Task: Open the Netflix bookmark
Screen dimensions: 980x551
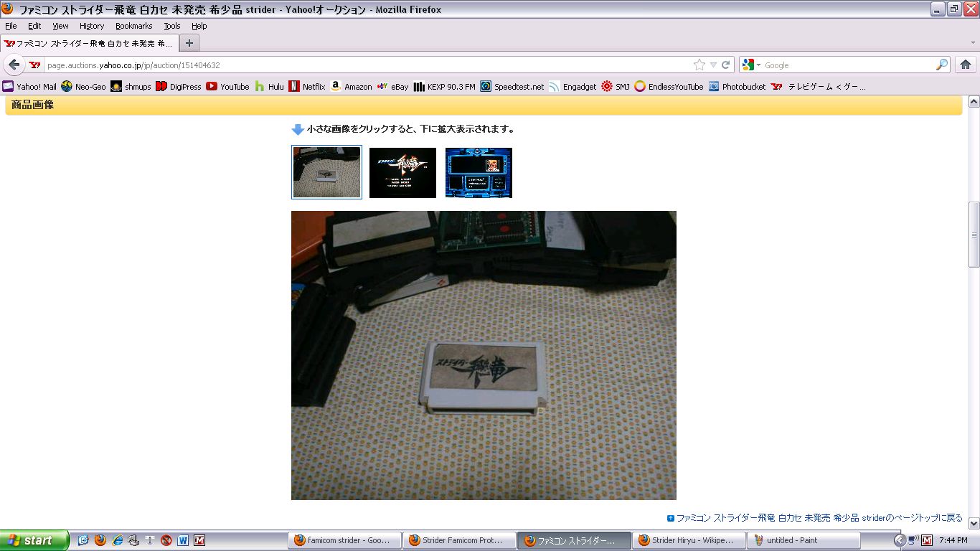Action: pos(307,87)
